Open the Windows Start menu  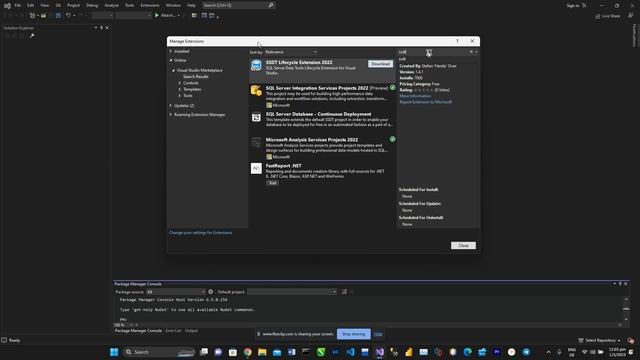pyautogui.click(x=114, y=352)
